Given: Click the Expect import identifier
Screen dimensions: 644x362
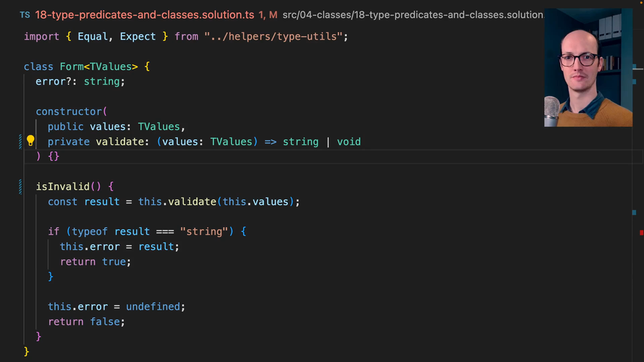Looking at the screenshot, I should pos(138,36).
